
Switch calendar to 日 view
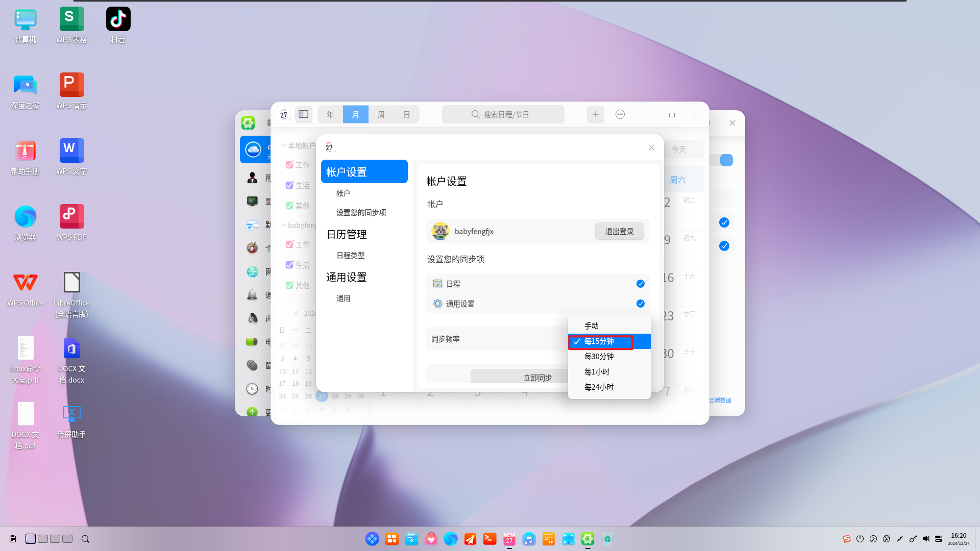point(406,114)
